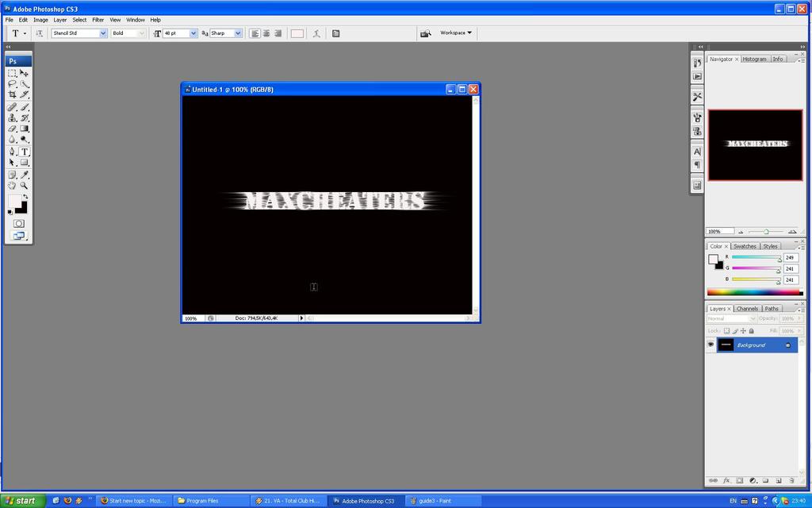Image resolution: width=812 pixels, height=508 pixels.
Task: Open the Sharp anti-aliasing dropdown
Action: pos(238,33)
